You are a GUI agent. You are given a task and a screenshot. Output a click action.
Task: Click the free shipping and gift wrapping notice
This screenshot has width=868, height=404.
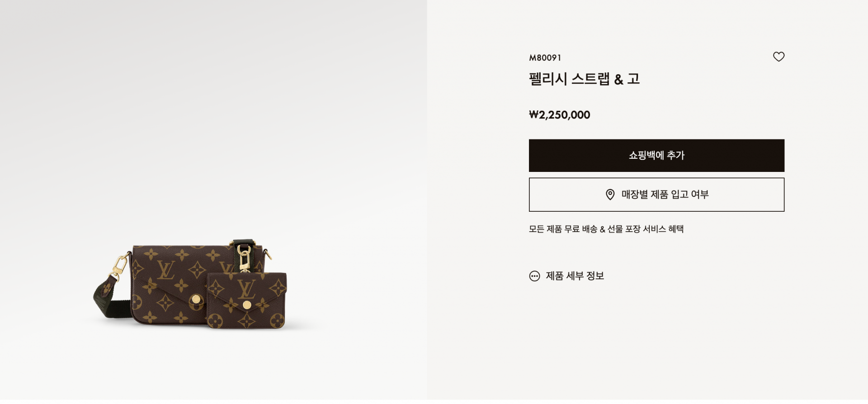click(x=606, y=229)
